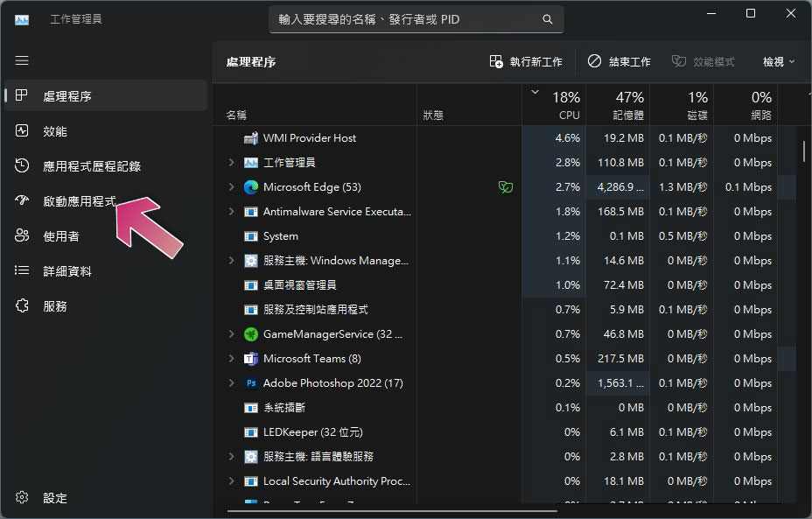The width and height of the screenshot is (812, 519).
Task: Click the green efficiency leaf on Edge row
Action: [506, 187]
